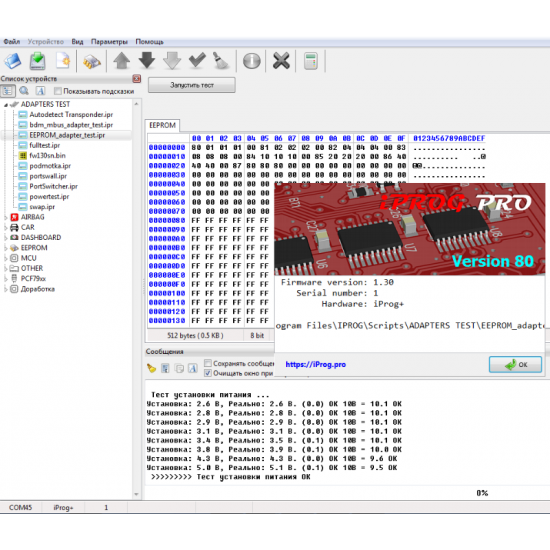The image size is (550, 550).
Task: Click the Запустить тест button
Action: 192,85
